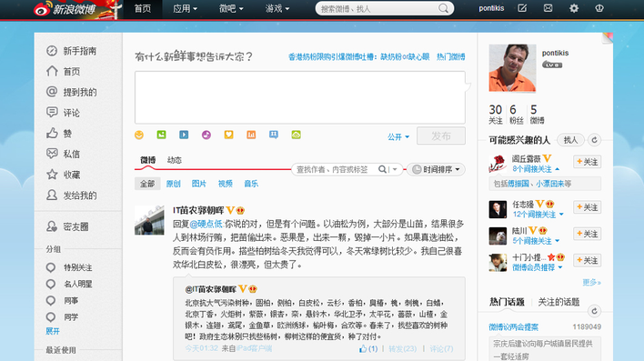Image resolution: width=644 pixels, height=361 pixels.
Task: Open the 公开 visibility dropdown
Action: coord(398,136)
